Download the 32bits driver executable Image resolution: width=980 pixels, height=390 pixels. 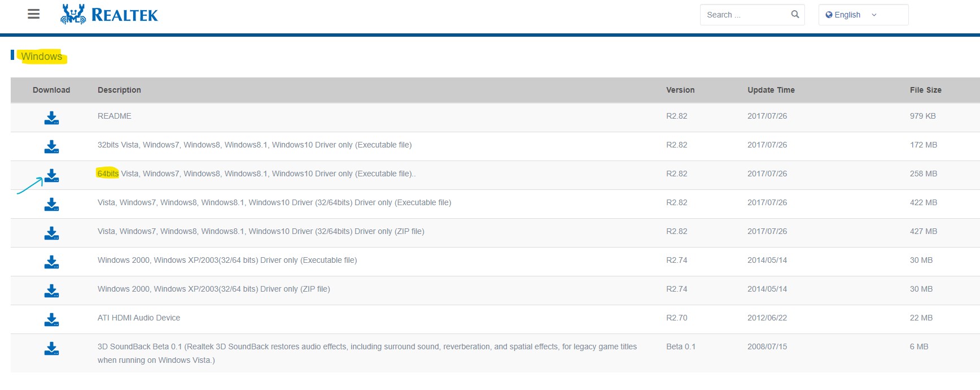[x=51, y=146]
